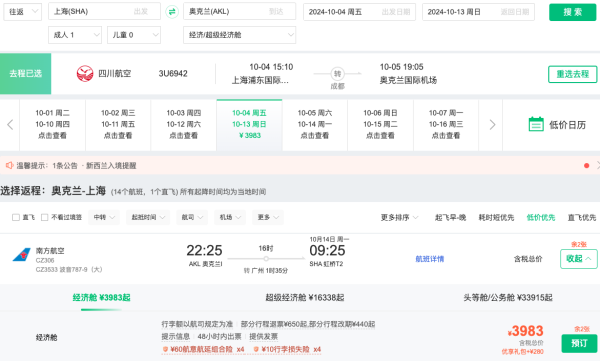This screenshot has height=361, width=600.
Task: Show previous dates with left arrow
Action: click(10, 124)
